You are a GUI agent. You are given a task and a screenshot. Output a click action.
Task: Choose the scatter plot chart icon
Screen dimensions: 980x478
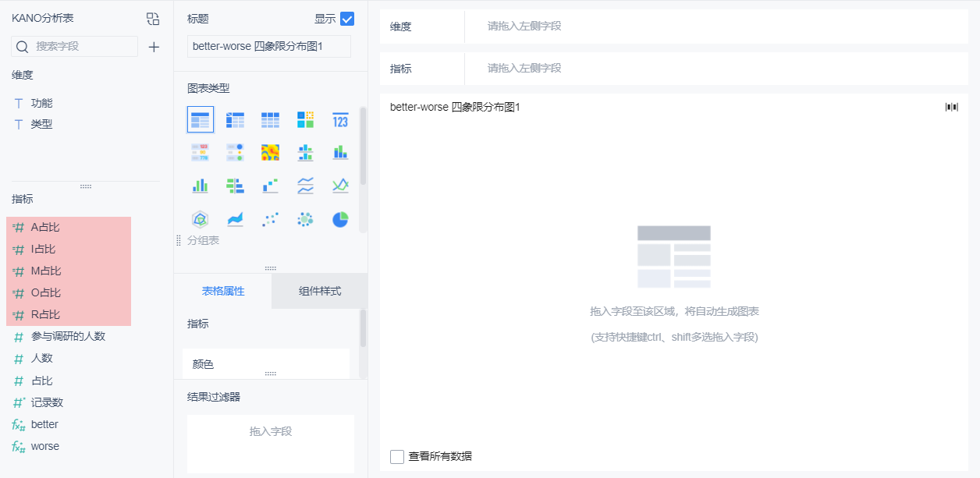(270, 220)
